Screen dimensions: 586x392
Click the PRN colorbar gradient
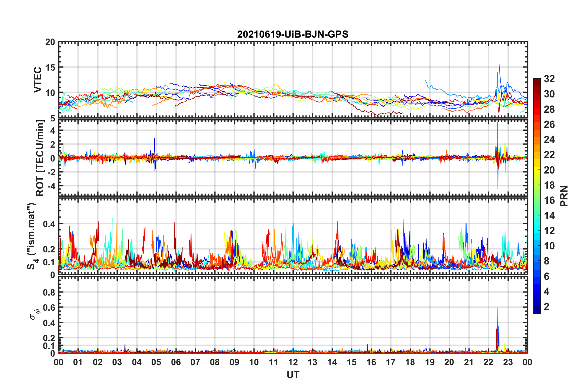537,196
